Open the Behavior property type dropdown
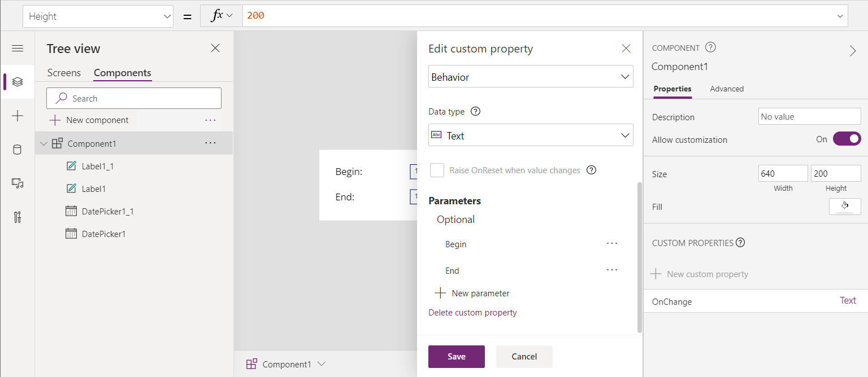 pos(530,77)
